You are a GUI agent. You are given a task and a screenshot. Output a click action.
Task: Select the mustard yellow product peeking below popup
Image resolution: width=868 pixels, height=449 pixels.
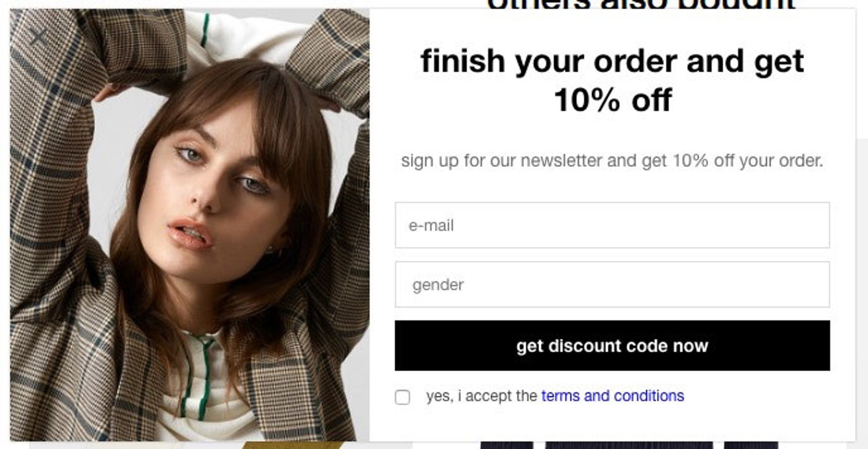[x=293, y=445]
